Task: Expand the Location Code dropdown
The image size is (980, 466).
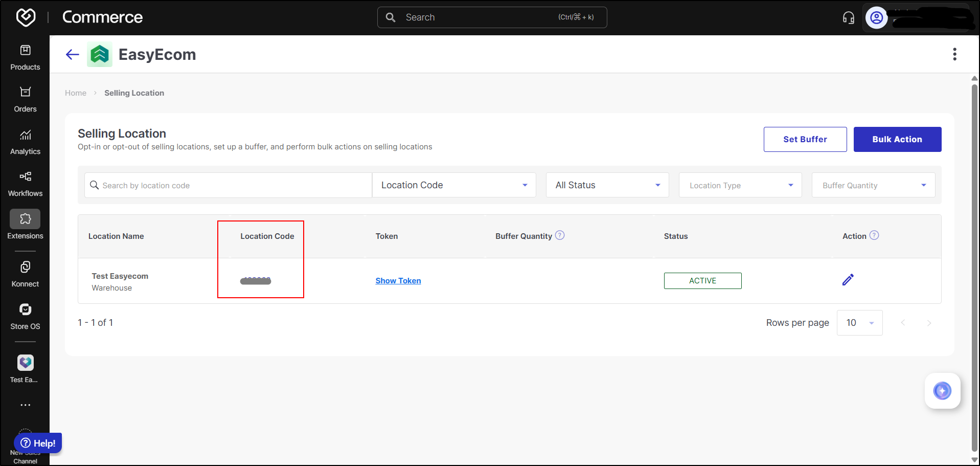Action: pos(453,185)
